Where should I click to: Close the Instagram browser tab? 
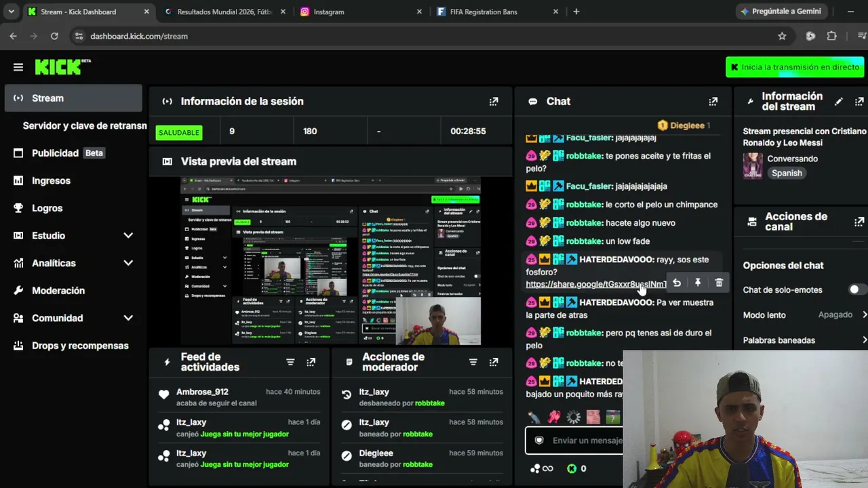(419, 12)
